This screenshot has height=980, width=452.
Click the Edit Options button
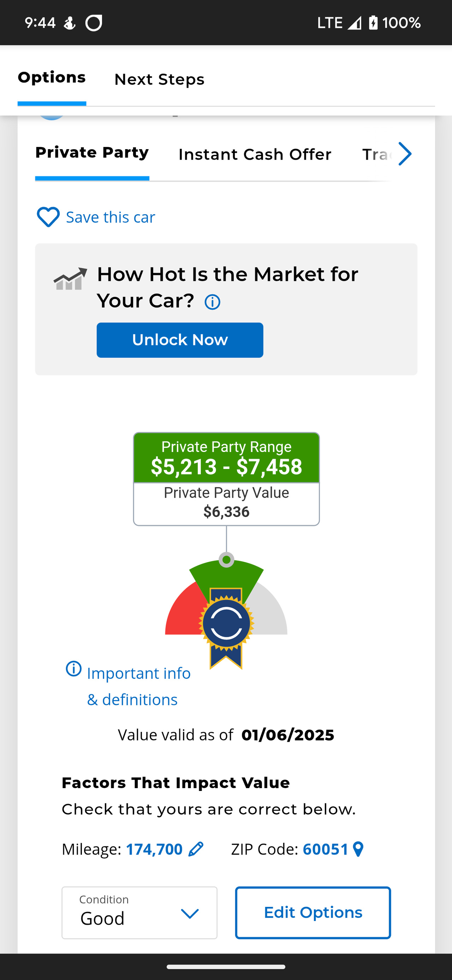pyautogui.click(x=313, y=912)
